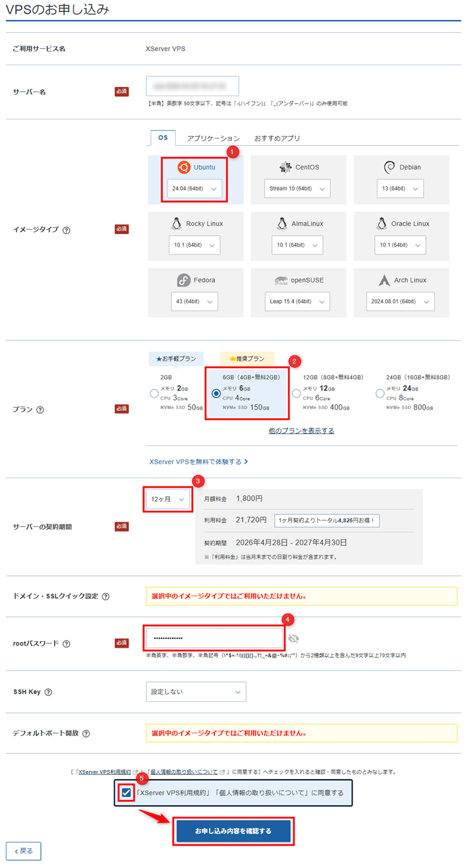
Task: Open Debian version dropdown 13 (64bit)
Action: click(x=401, y=189)
